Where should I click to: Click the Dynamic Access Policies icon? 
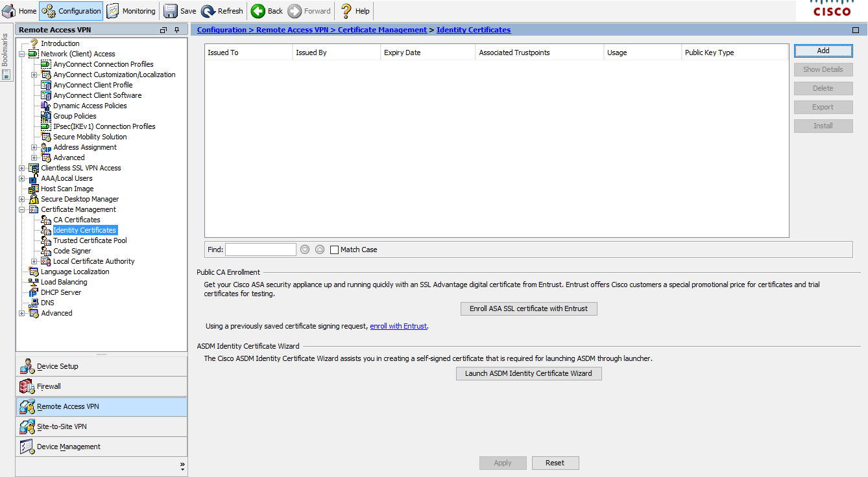(46, 106)
